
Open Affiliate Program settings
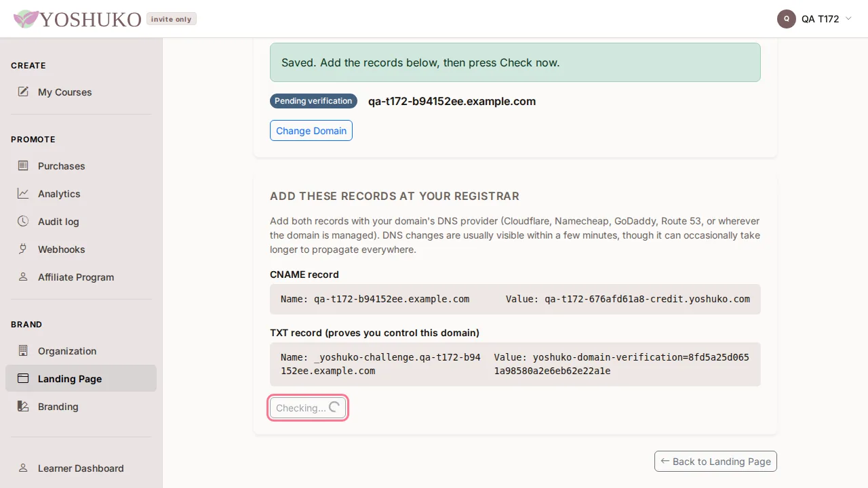pos(81,277)
